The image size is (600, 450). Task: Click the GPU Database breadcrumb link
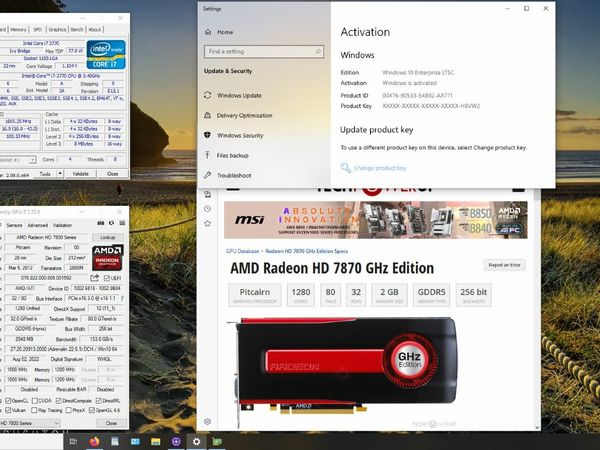click(242, 251)
